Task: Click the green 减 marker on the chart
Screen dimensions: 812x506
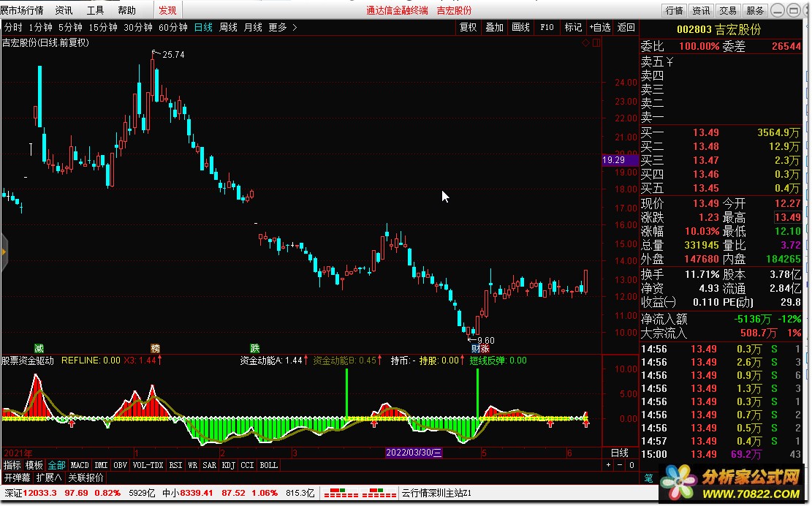Action: pyautogui.click(x=39, y=348)
